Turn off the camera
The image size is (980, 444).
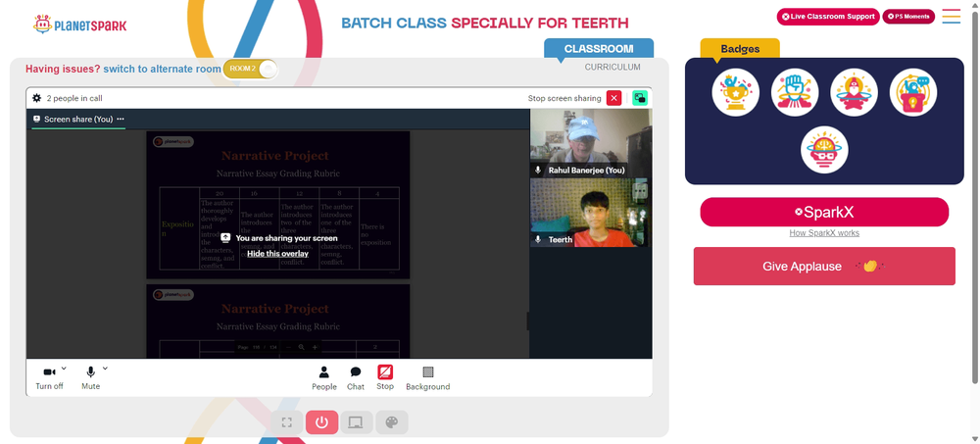point(49,378)
